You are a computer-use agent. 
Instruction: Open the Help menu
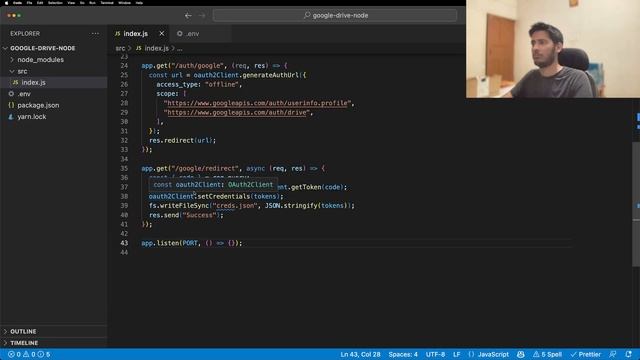tap(139, 2)
